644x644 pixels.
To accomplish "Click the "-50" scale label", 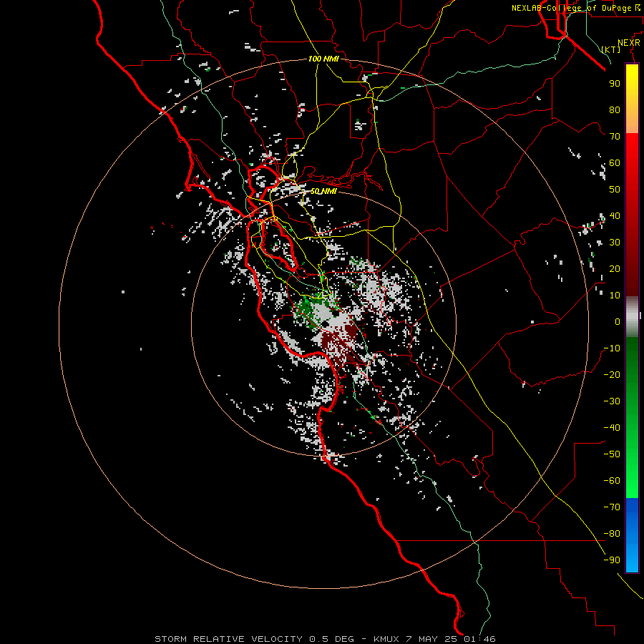I will [x=612, y=454].
